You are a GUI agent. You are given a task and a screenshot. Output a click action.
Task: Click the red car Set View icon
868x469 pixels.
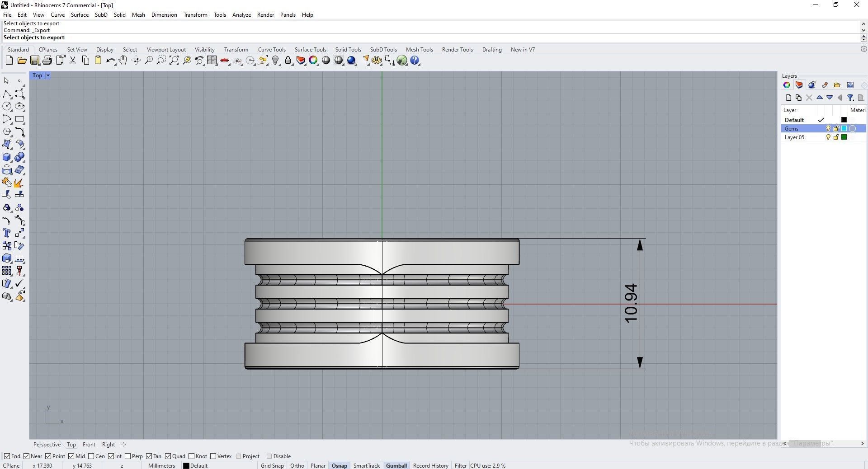(225, 61)
